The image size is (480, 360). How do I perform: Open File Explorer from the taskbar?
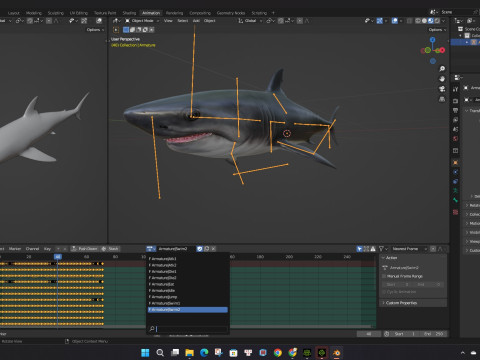click(189, 353)
